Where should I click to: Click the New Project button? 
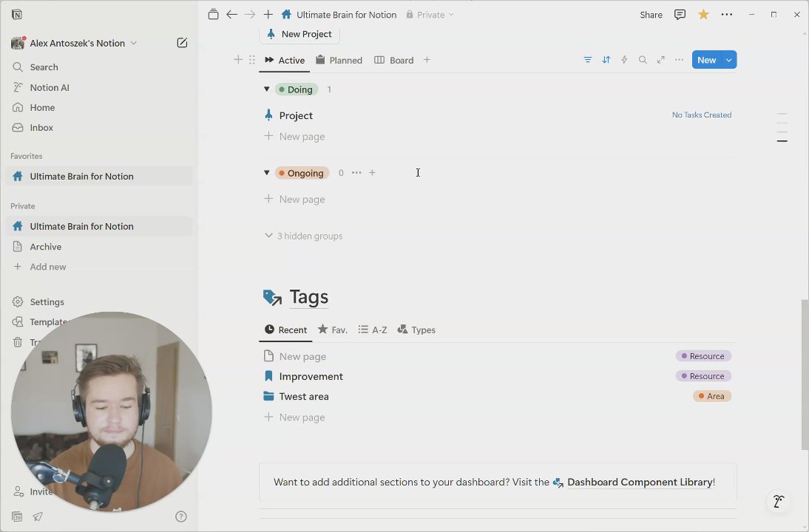tap(299, 34)
